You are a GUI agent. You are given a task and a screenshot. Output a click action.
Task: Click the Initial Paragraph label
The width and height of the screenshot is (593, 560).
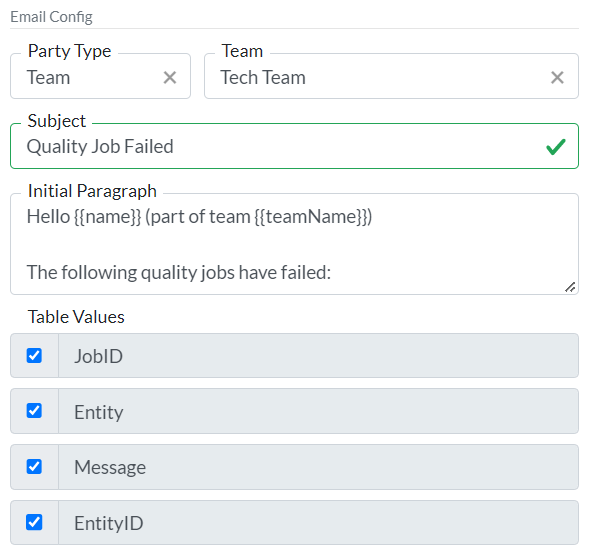coord(92,191)
